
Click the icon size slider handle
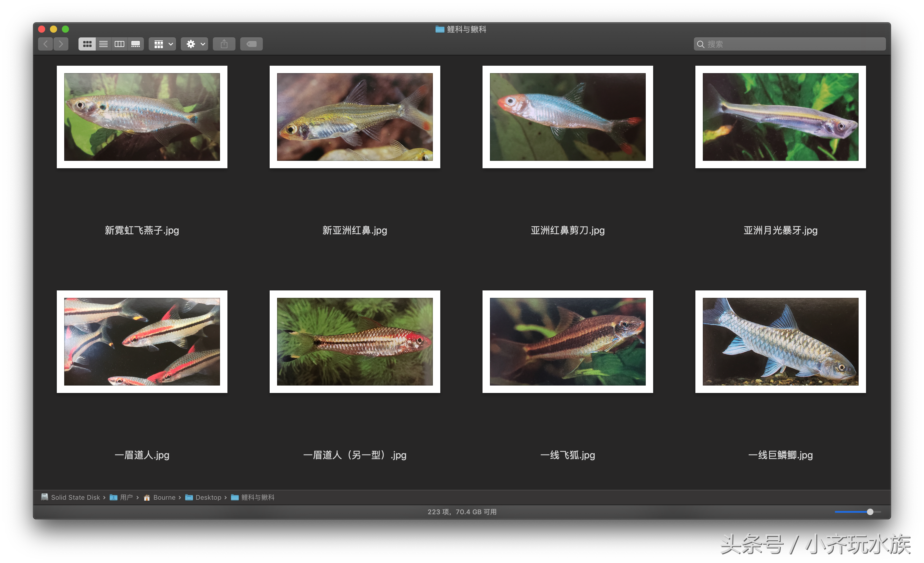(870, 512)
